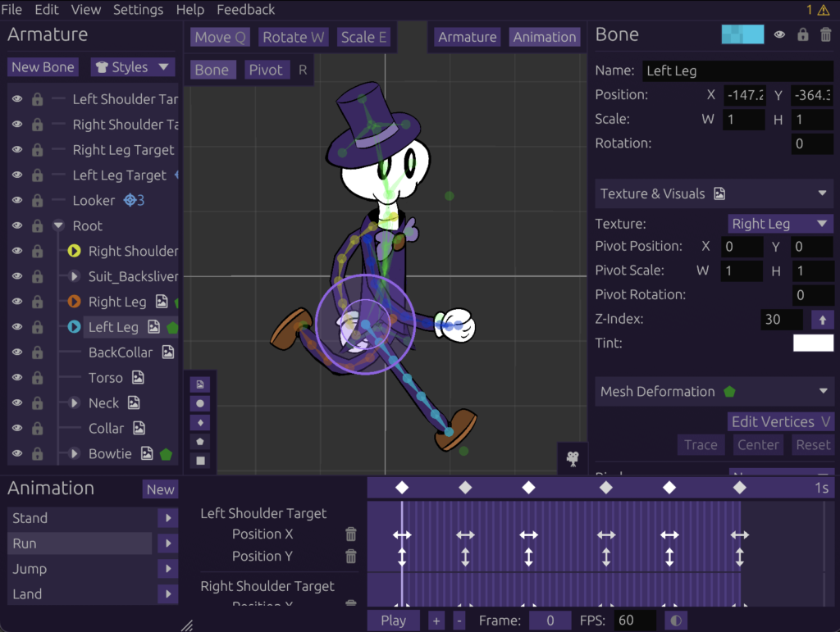
Task: Click texture icon on Right Leg row
Action: [x=162, y=302]
